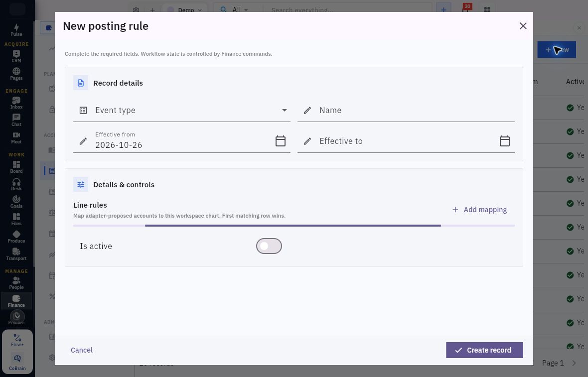Click the Details & controls sliders icon
The image size is (588, 377).
click(81, 184)
